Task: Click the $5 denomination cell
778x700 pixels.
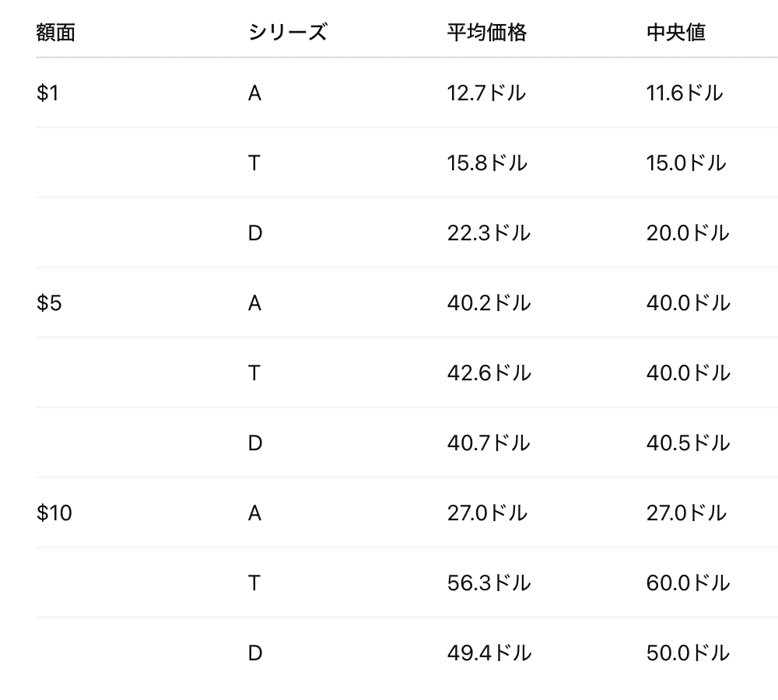Action: [x=49, y=303]
